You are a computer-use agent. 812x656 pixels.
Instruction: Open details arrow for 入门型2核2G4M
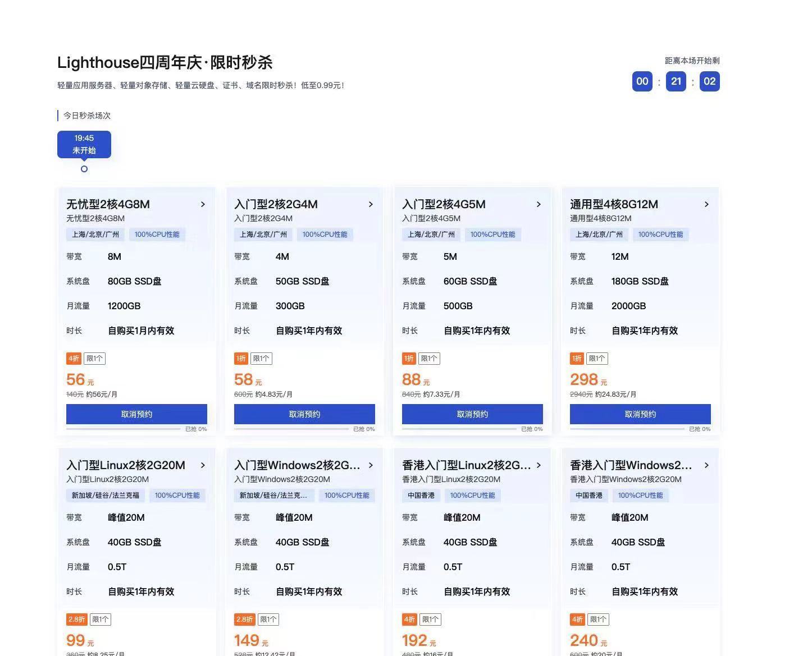point(371,204)
